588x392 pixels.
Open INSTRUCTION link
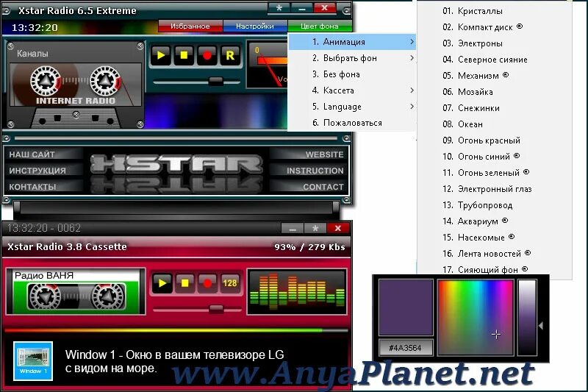click(315, 171)
